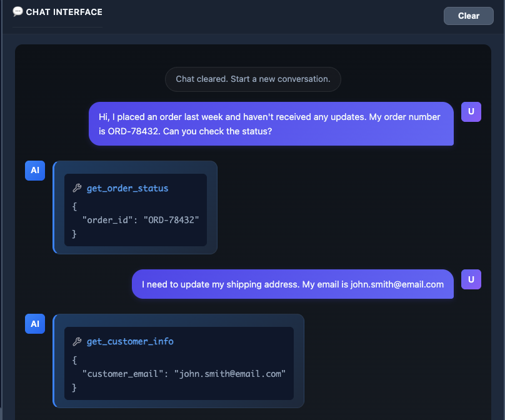Screen dimensions: 505x420
Task: Select the AI avatar next to get_order_status
Action: [35, 170]
